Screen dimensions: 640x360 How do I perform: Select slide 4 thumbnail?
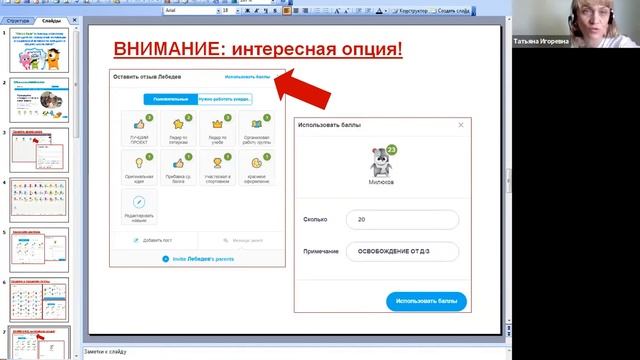pos(39,200)
